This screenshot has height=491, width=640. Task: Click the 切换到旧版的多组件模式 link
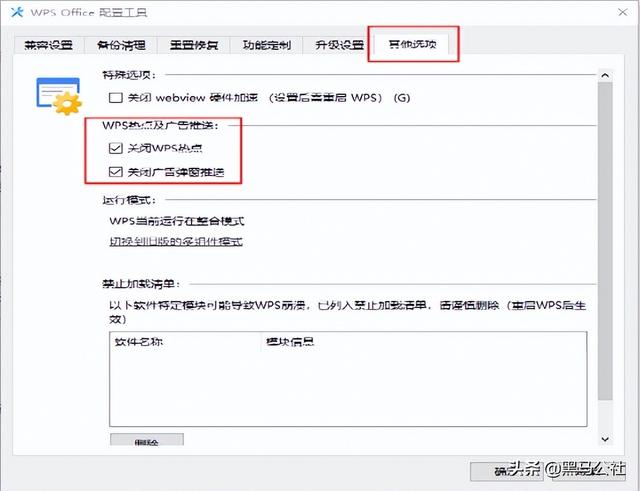click(176, 242)
